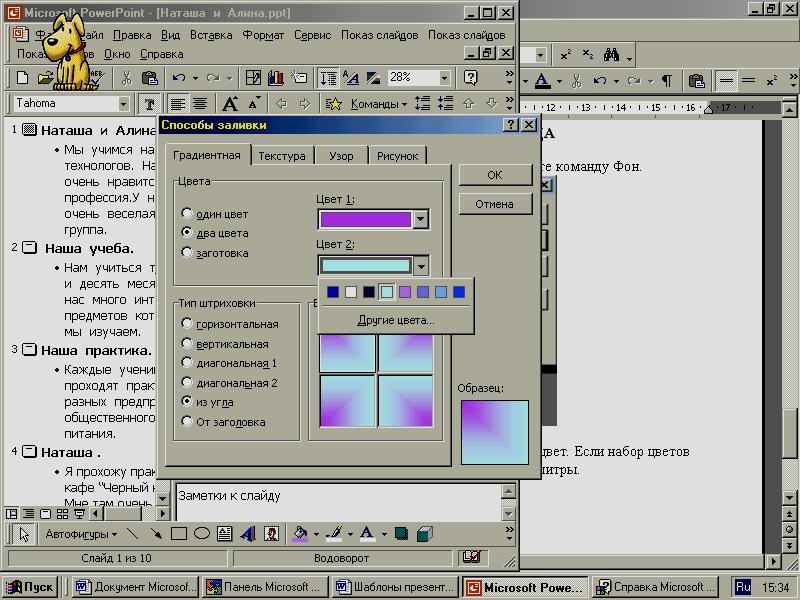Open the 'Цвет 1' color dropdown
Screen dimensions: 800x600
click(420, 219)
